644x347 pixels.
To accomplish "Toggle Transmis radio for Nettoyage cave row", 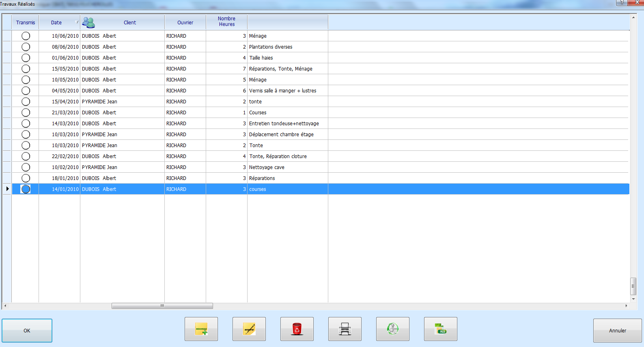I will point(26,167).
